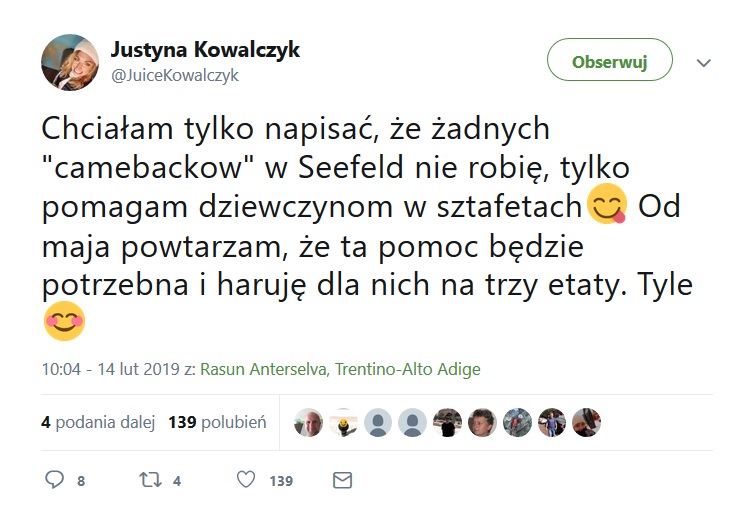This screenshot has width=753, height=518.
Task: Click the tongue-out emoji after 'sztafetach'
Action: (610, 204)
